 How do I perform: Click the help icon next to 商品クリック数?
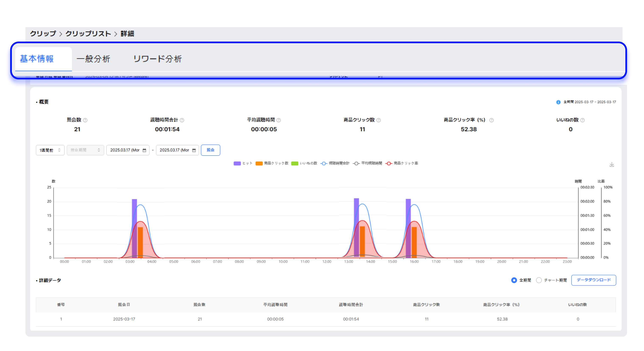click(x=379, y=120)
